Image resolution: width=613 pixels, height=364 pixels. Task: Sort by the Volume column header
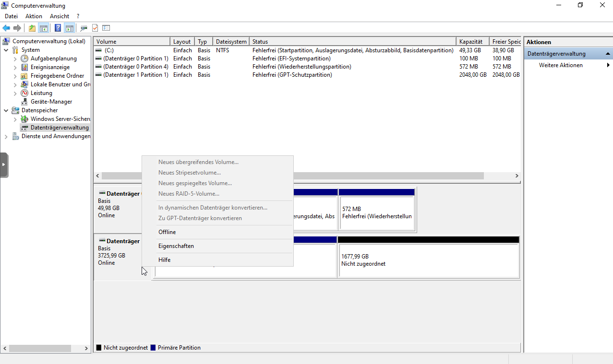(x=132, y=42)
